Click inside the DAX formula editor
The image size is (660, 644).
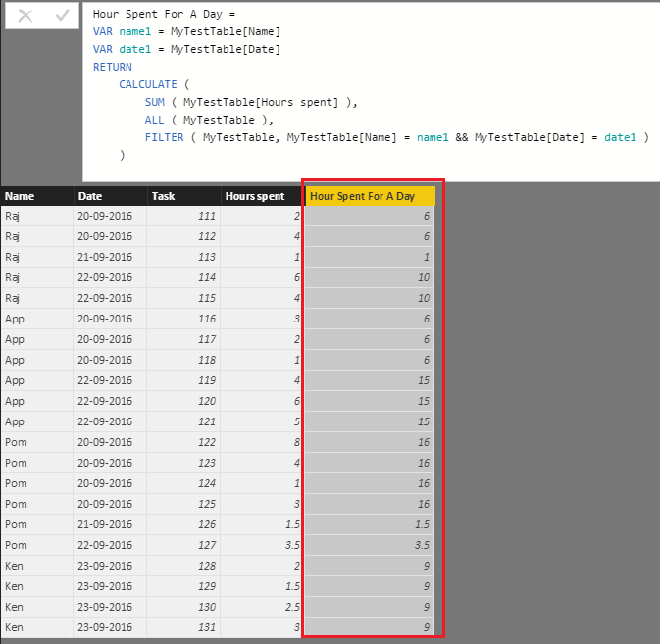372,92
